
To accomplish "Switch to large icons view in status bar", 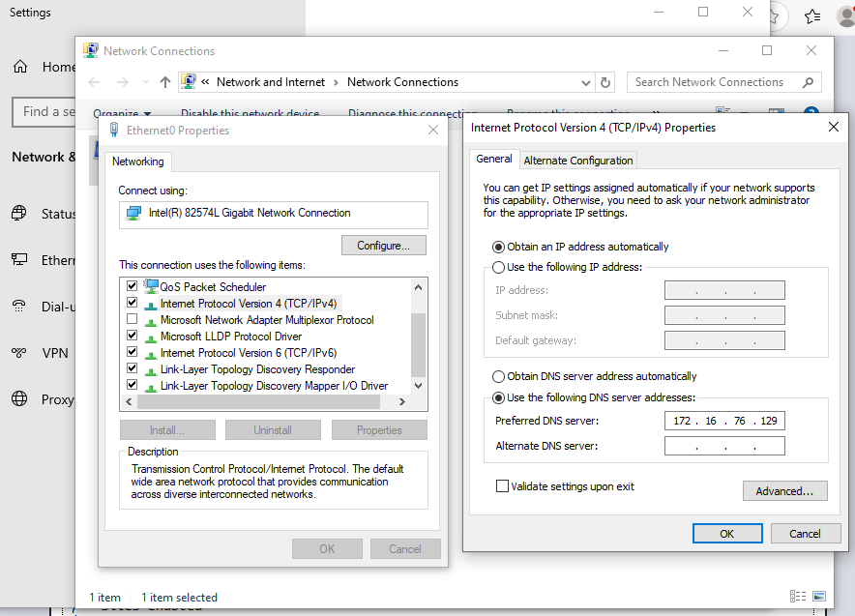I will pos(819,597).
